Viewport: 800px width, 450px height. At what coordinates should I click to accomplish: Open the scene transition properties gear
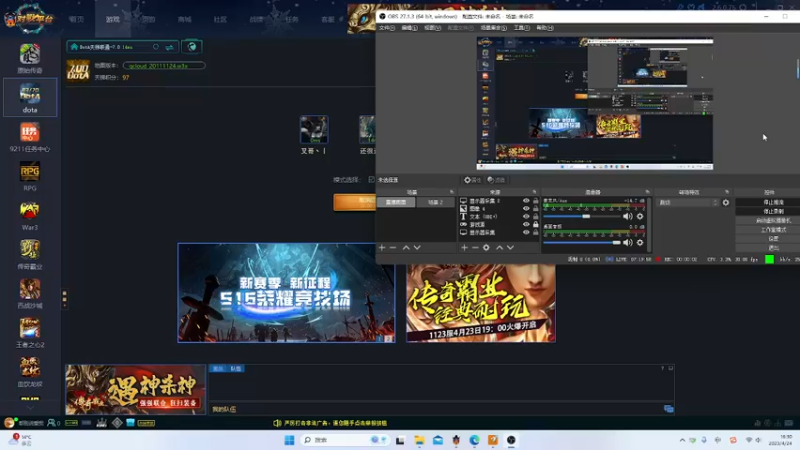click(726, 203)
